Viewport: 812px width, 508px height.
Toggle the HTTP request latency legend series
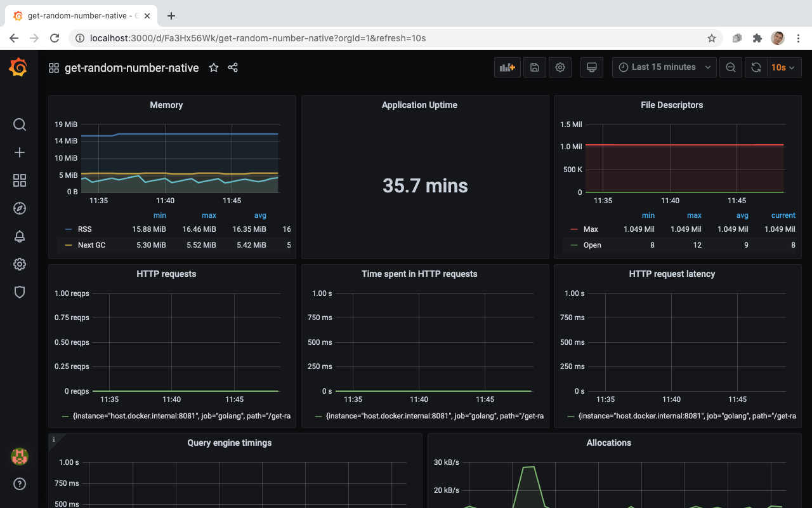pos(688,416)
